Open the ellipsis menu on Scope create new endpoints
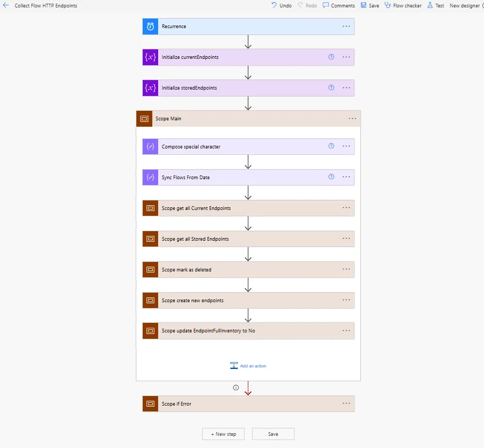Screen dimensions: 484x448 click(347, 300)
